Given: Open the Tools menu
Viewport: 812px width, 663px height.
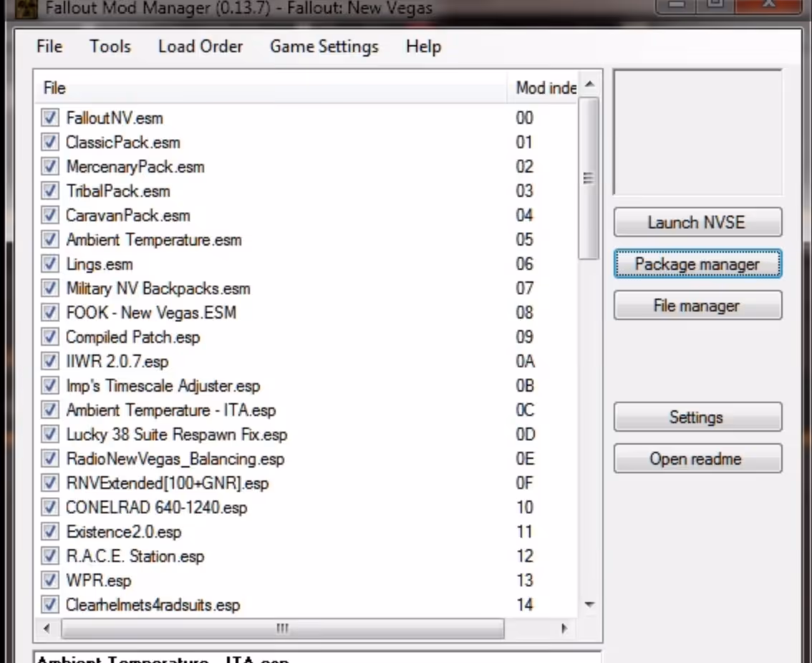Looking at the screenshot, I should tap(110, 47).
